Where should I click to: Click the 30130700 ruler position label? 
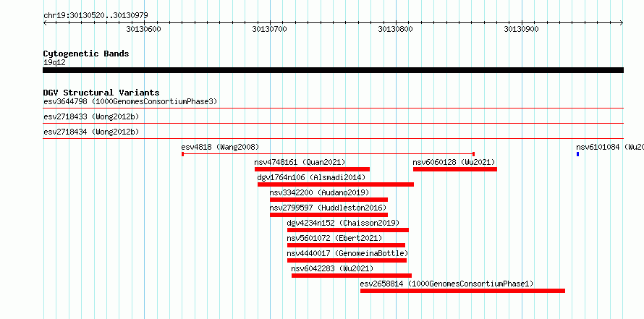click(x=270, y=29)
